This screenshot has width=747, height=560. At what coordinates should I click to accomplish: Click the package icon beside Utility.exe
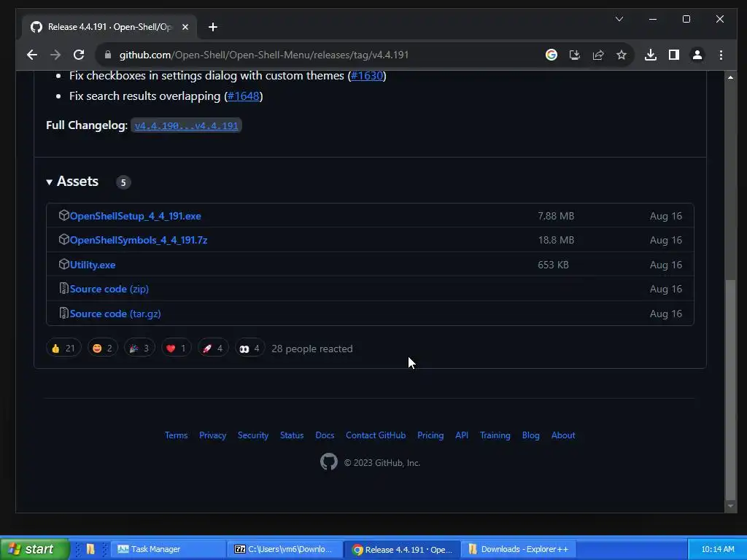tap(64, 264)
